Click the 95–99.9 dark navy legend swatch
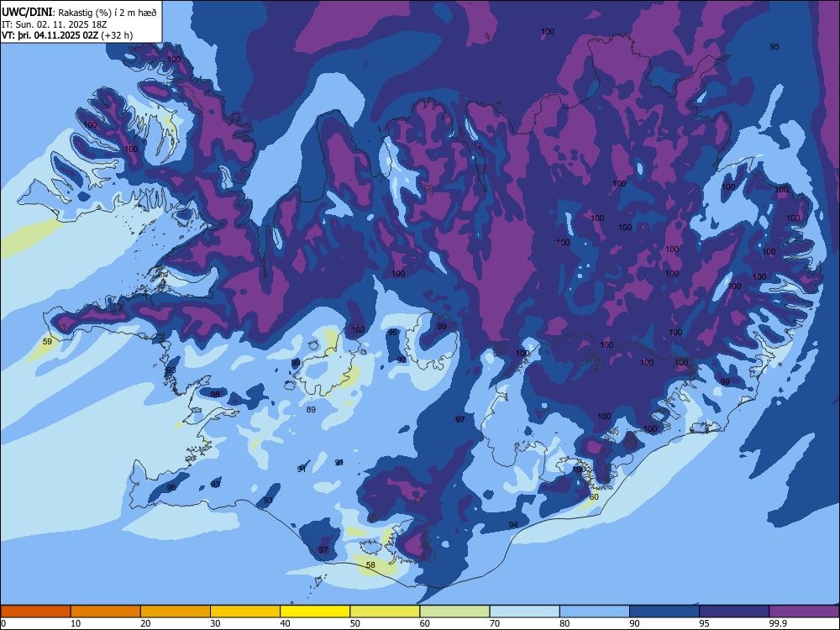840x630 pixels. [734, 612]
